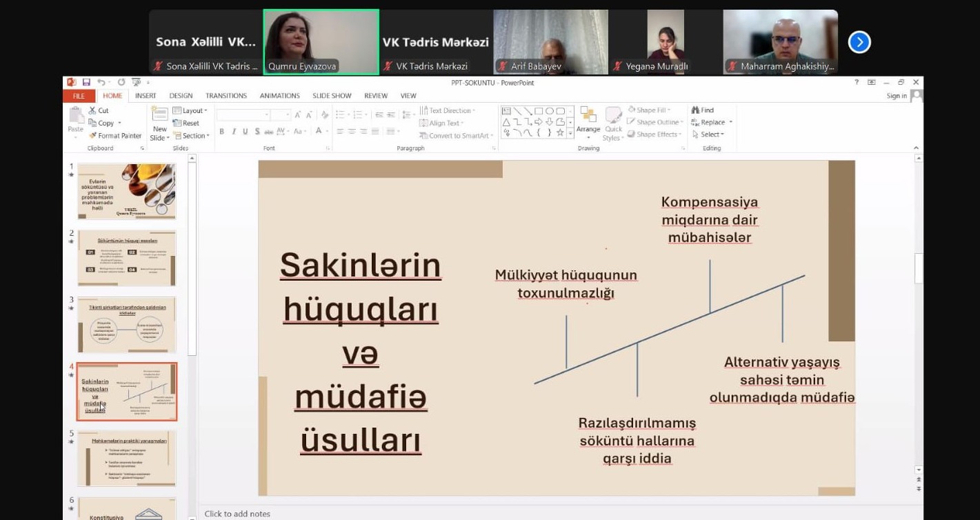Image resolution: width=980 pixels, height=520 pixels.
Task: Open Quick Styles gallery
Action: point(613,124)
